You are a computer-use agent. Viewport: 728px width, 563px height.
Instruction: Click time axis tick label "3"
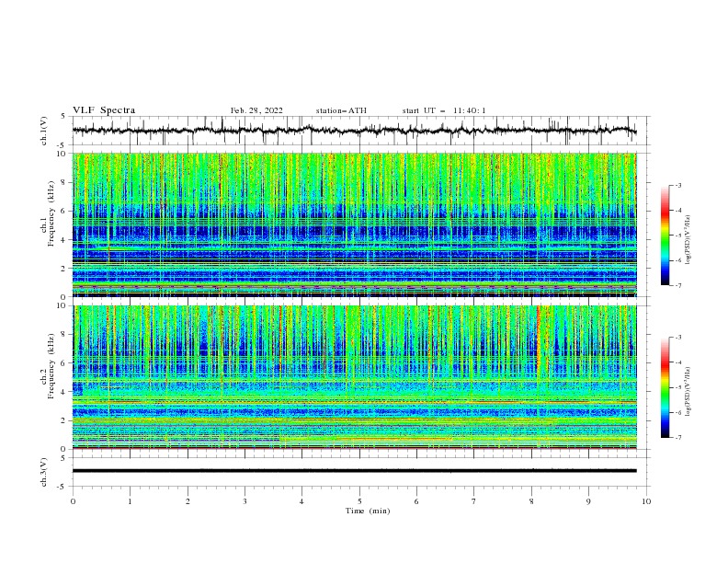click(x=245, y=501)
